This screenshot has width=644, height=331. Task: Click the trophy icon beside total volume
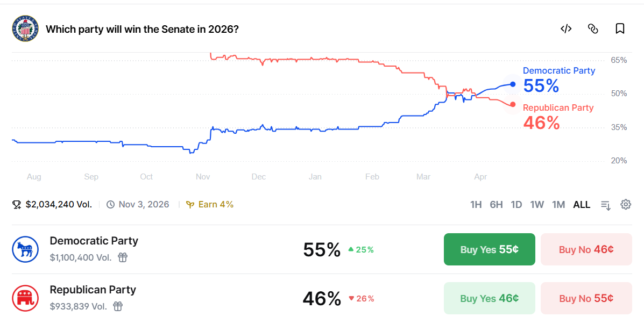pyautogui.click(x=17, y=205)
